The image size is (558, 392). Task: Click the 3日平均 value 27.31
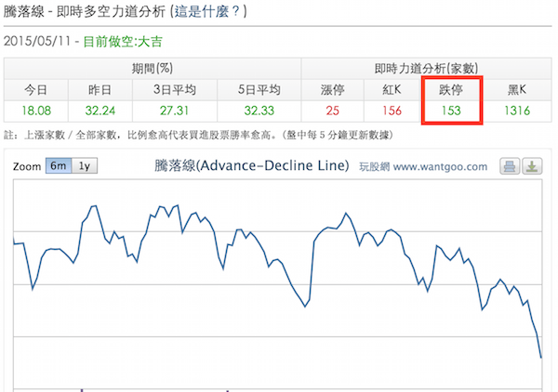coord(175,111)
